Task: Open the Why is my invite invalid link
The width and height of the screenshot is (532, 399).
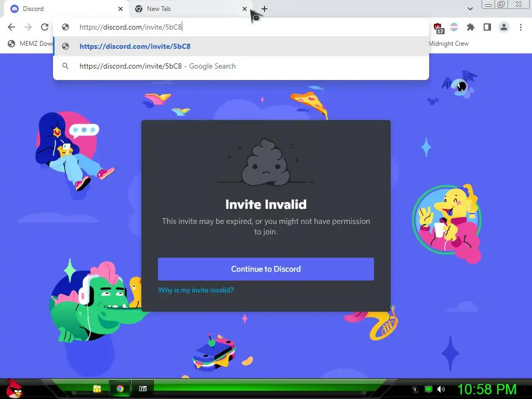Action: [x=196, y=290]
